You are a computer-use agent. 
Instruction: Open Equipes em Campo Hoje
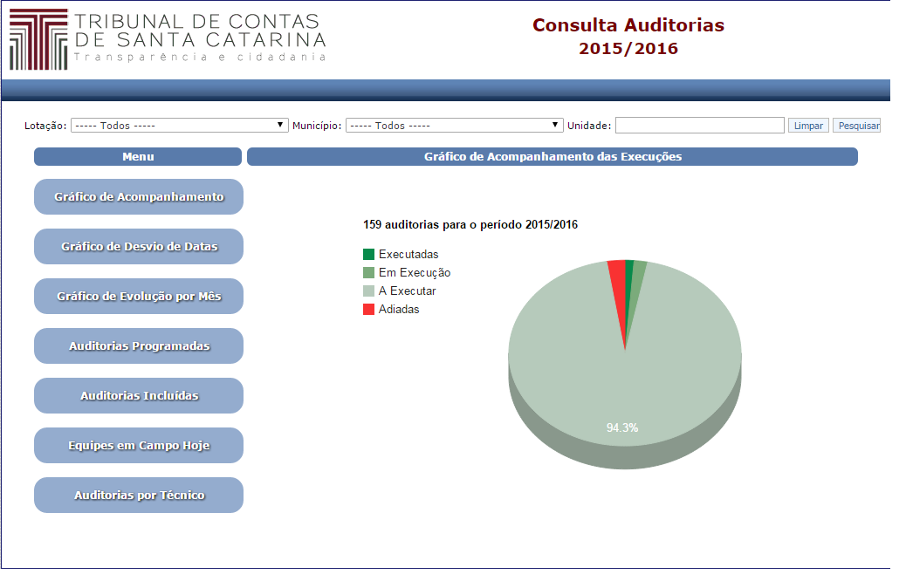pyautogui.click(x=139, y=445)
